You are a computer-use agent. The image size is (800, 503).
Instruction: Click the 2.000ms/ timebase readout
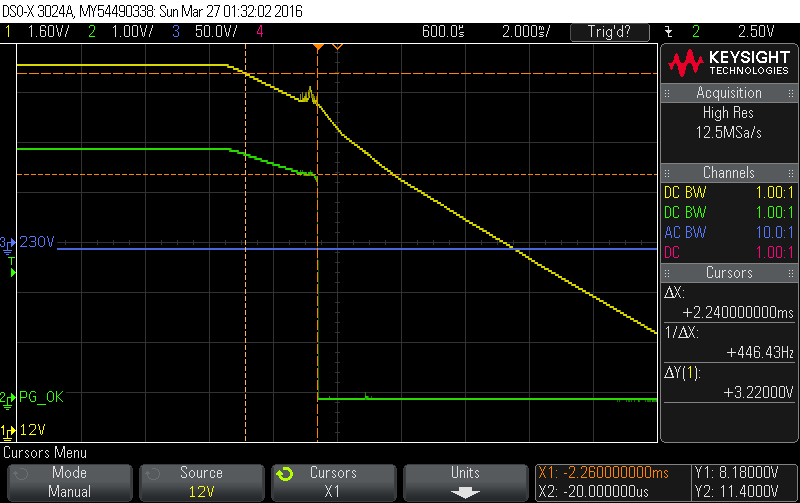(x=526, y=32)
